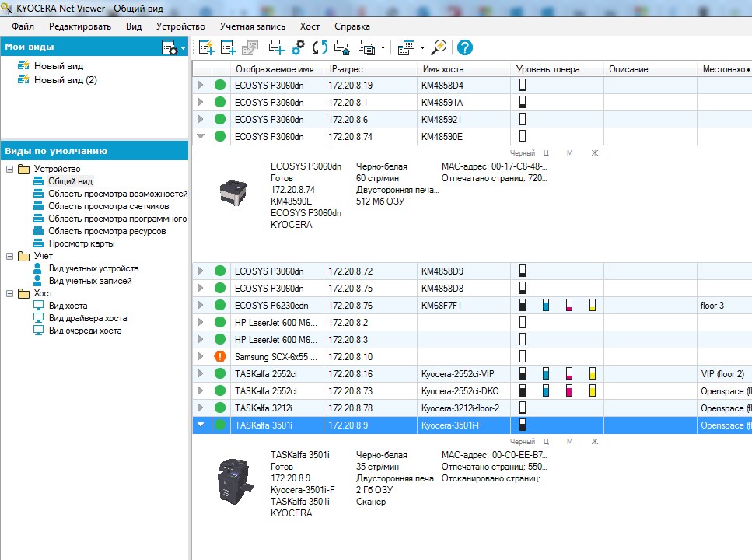Open the Справка menu
Image resolution: width=752 pixels, height=560 pixels.
352,26
